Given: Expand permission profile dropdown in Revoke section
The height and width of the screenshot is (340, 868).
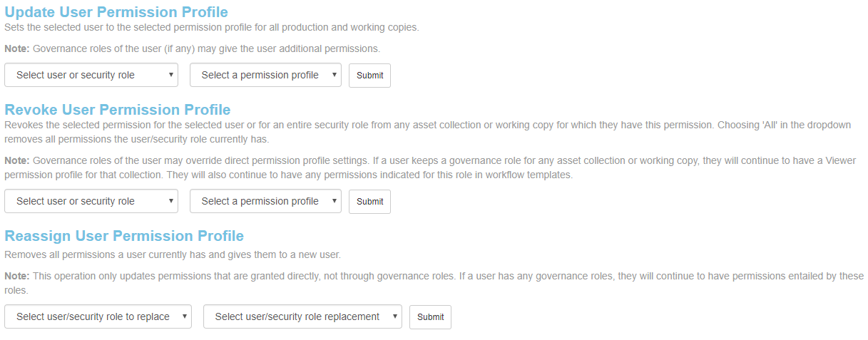Looking at the screenshot, I should [x=265, y=201].
